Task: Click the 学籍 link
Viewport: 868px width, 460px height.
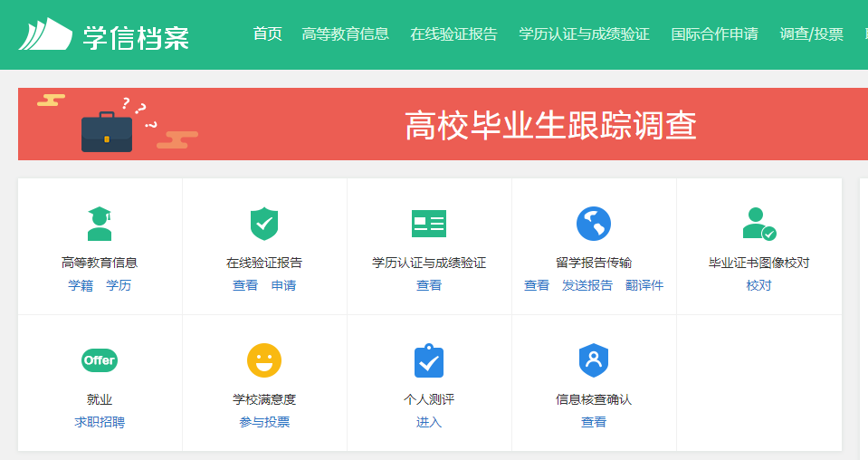Action: pyautogui.click(x=81, y=285)
